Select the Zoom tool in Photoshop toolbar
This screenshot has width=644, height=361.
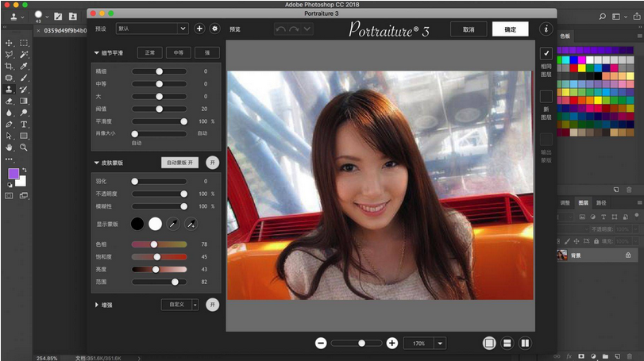[24, 148]
